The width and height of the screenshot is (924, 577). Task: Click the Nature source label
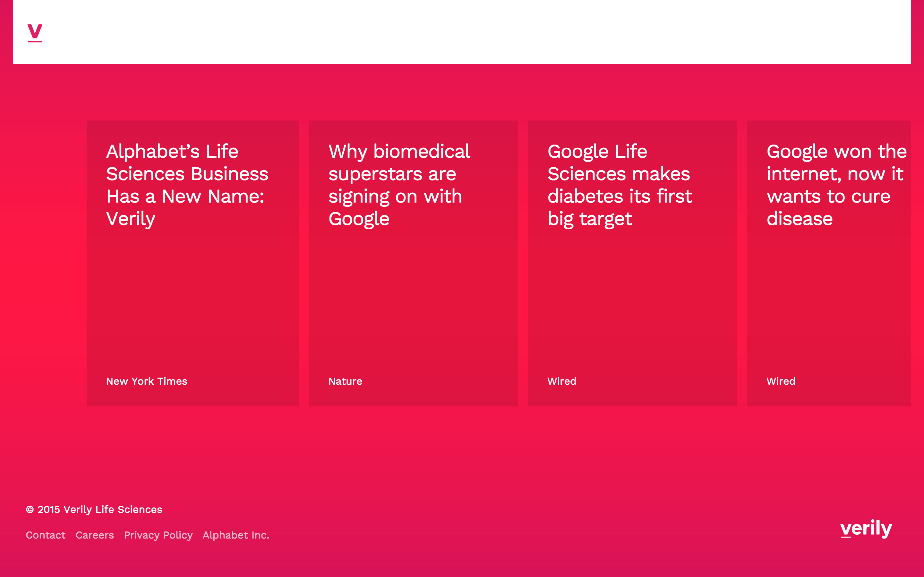point(345,381)
